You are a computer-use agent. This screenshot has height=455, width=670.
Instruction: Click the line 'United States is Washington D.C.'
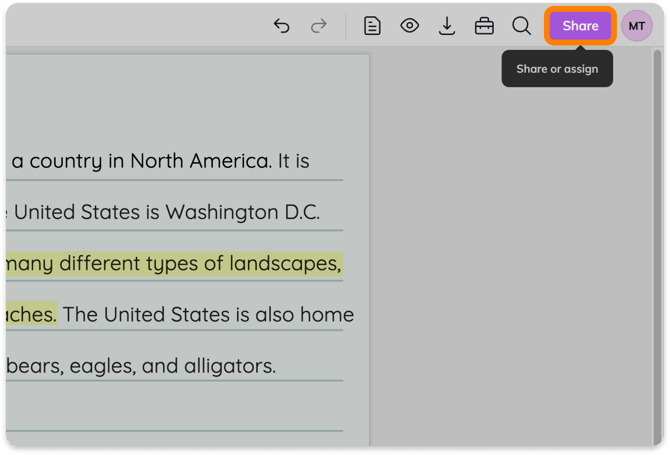click(x=167, y=212)
